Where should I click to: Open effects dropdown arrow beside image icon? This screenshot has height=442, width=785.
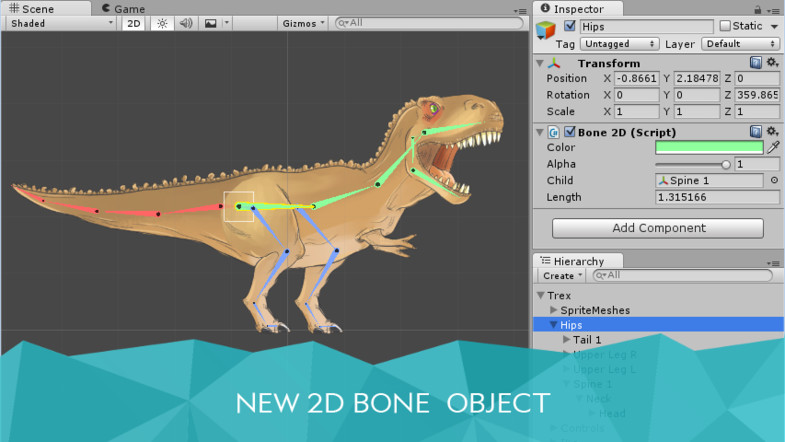click(x=227, y=23)
